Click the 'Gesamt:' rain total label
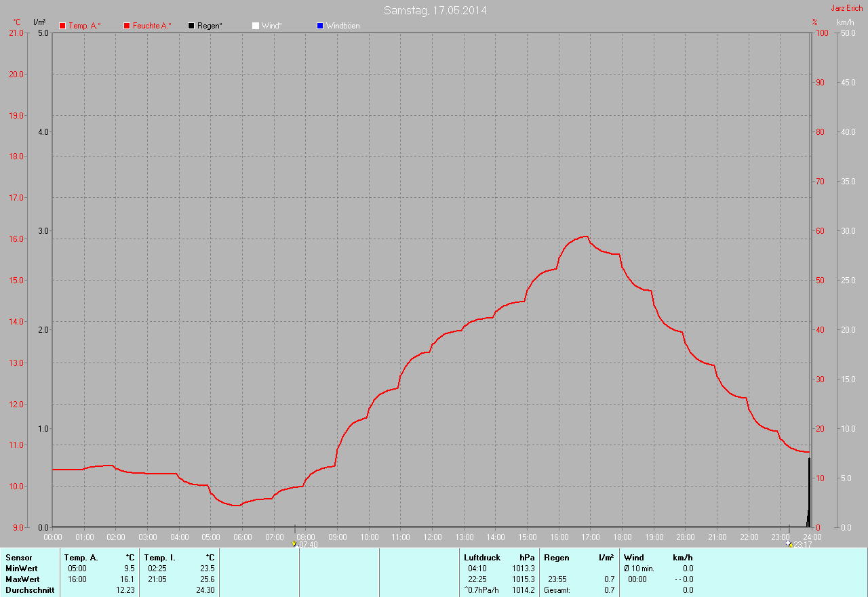868x597 pixels. tap(557, 590)
